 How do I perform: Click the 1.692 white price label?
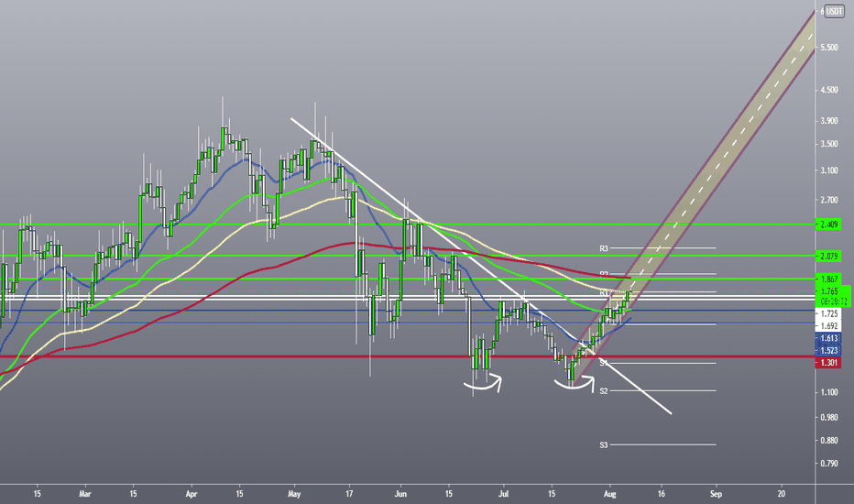tap(827, 326)
